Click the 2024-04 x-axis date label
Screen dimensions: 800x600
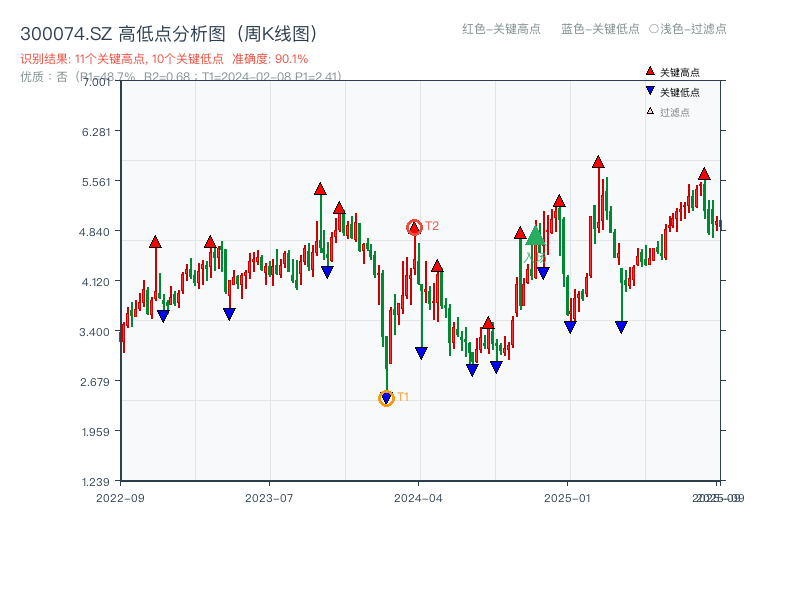coord(418,498)
